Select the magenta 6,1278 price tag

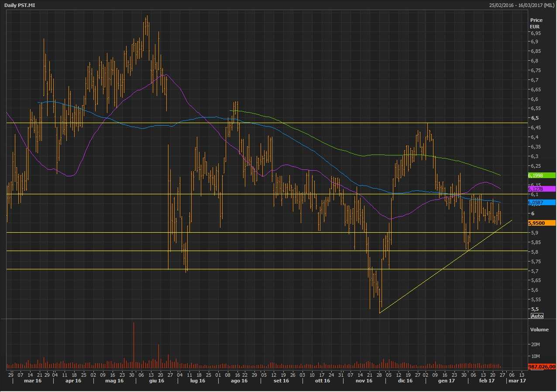point(541,189)
